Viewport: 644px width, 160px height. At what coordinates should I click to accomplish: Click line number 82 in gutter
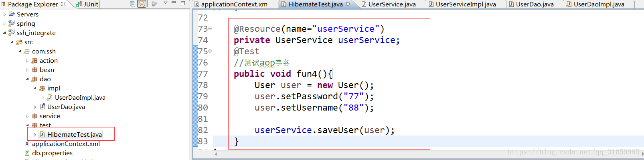tap(203, 130)
